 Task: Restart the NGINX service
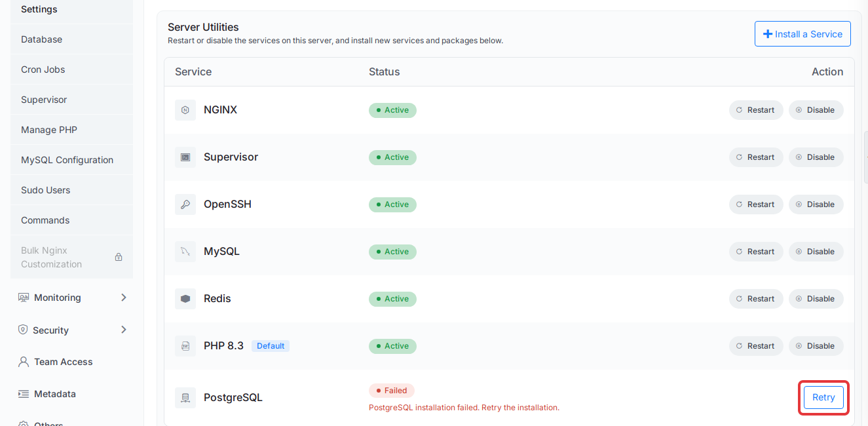click(x=756, y=110)
